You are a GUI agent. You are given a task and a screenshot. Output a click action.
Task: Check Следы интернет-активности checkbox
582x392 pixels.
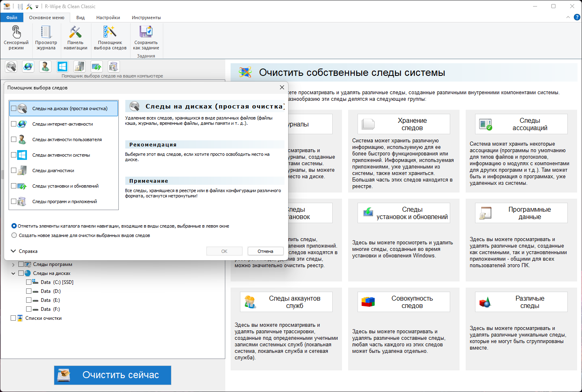click(x=14, y=124)
